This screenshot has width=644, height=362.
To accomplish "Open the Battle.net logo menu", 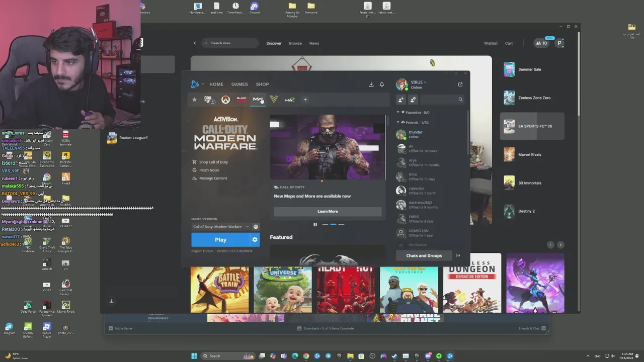I will (195, 84).
